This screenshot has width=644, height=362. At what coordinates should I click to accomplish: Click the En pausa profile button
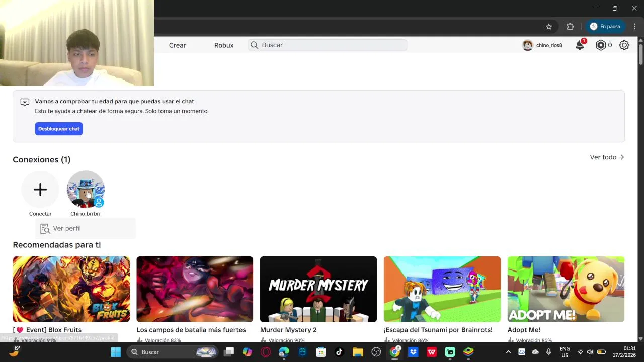(605, 27)
